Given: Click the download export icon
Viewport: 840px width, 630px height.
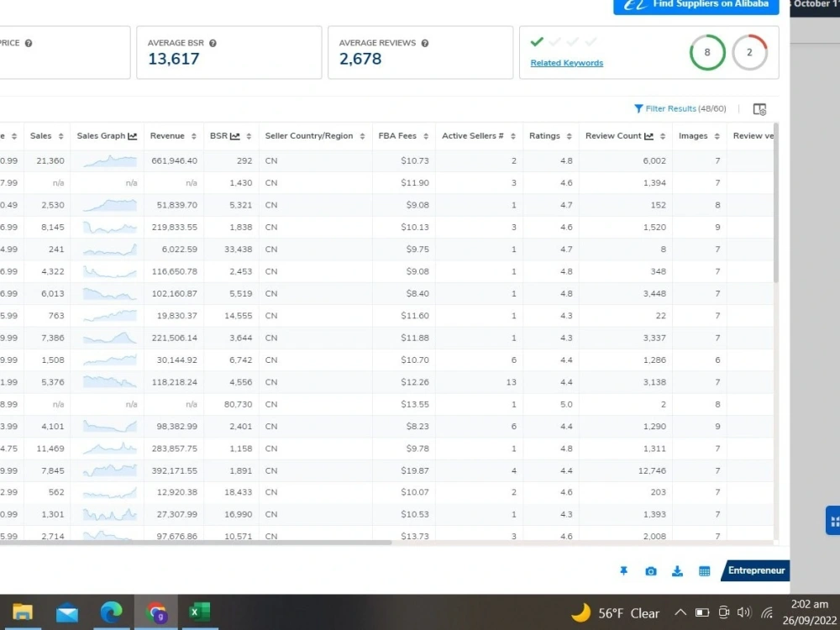Looking at the screenshot, I should coord(677,571).
